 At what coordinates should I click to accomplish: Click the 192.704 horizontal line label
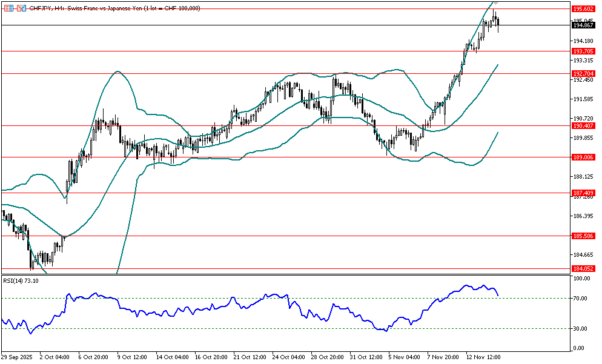pyautogui.click(x=582, y=73)
